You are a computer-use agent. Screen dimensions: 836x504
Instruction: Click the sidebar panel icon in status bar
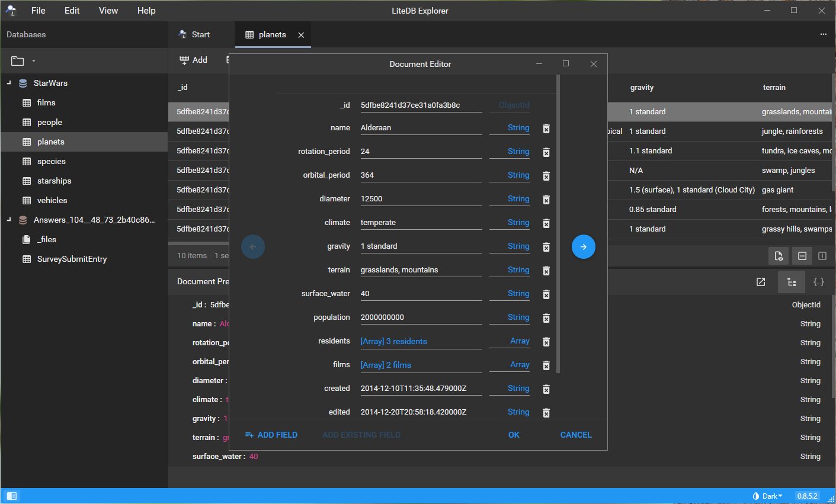click(x=12, y=496)
